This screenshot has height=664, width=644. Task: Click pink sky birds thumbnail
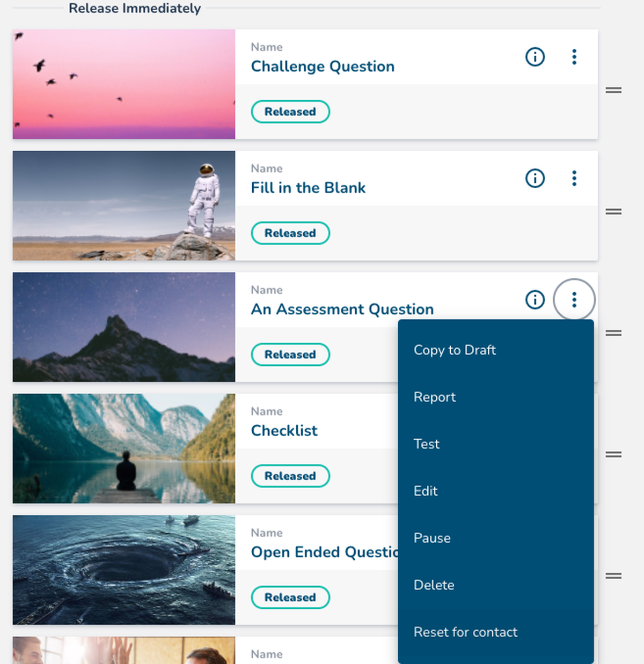(124, 84)
